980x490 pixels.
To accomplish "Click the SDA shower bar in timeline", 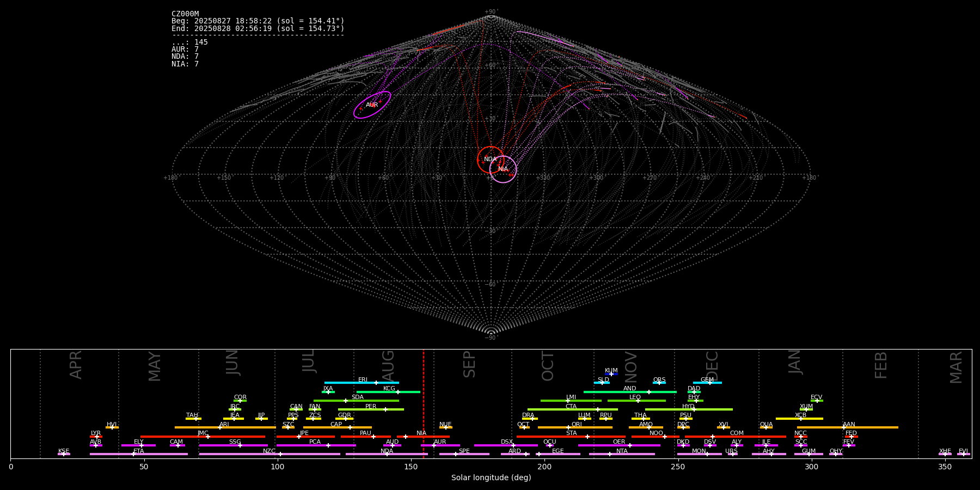I will tap(356, 401).
